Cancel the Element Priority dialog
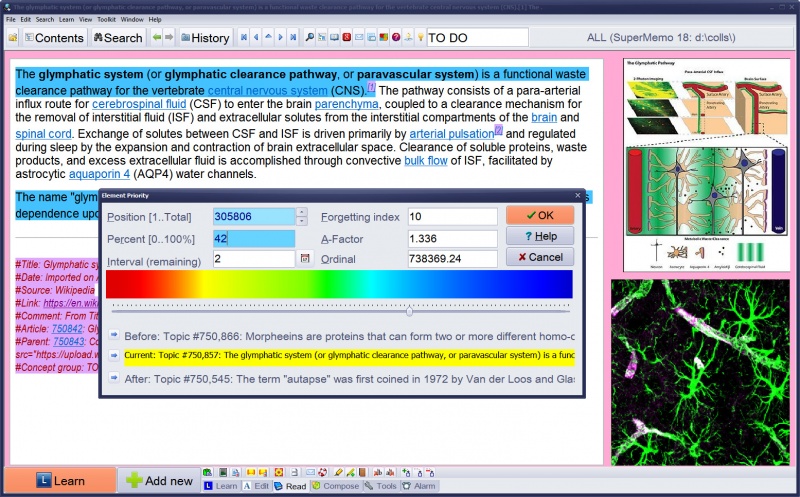This screenshot has width=800, height=497. tap(540, 257)
